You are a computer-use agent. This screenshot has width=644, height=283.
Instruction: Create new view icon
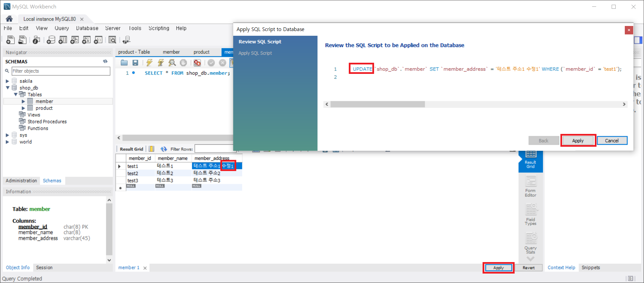tap(74, 40)
